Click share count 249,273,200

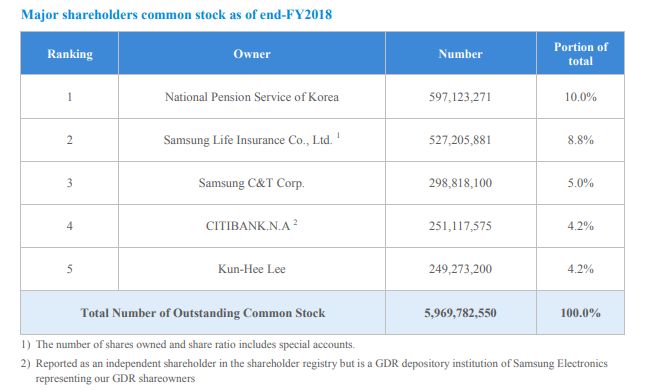[x=461, y=269]
